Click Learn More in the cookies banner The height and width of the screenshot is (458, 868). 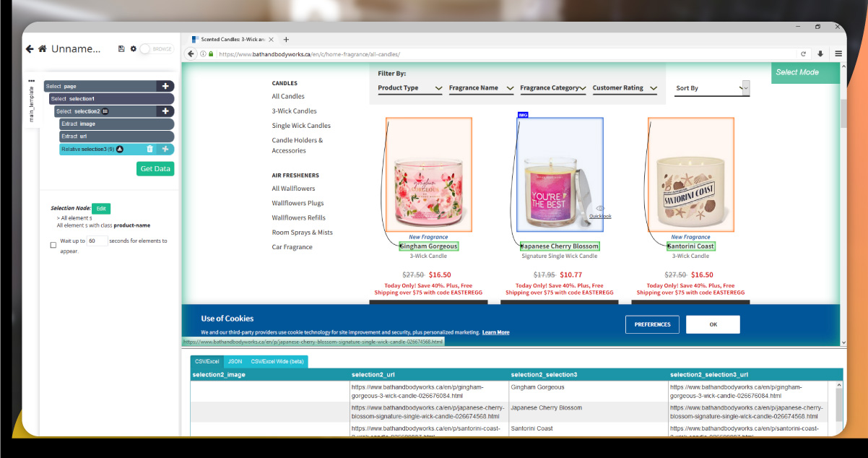498,332
